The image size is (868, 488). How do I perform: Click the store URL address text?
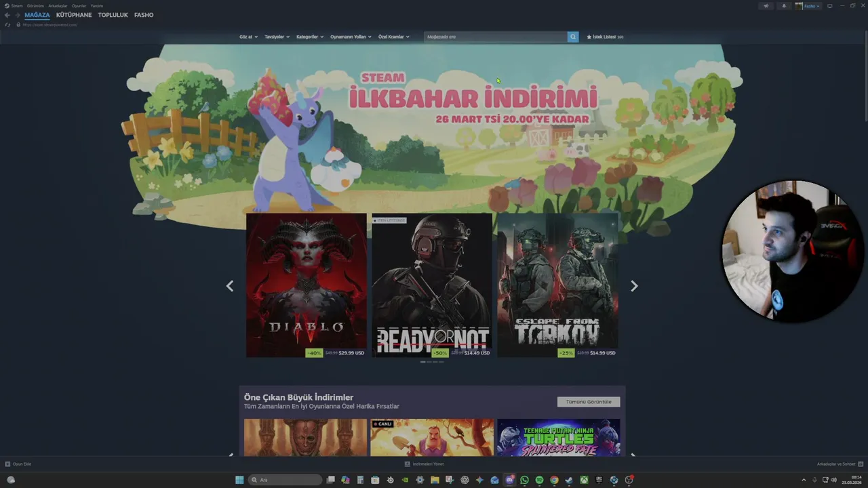[50, 24]
